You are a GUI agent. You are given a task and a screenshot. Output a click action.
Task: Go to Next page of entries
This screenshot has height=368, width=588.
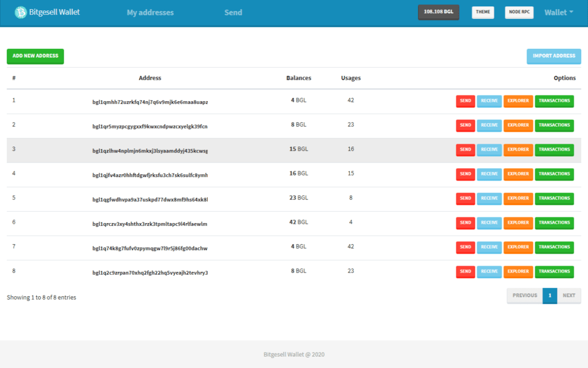click(x=568, y=296)
